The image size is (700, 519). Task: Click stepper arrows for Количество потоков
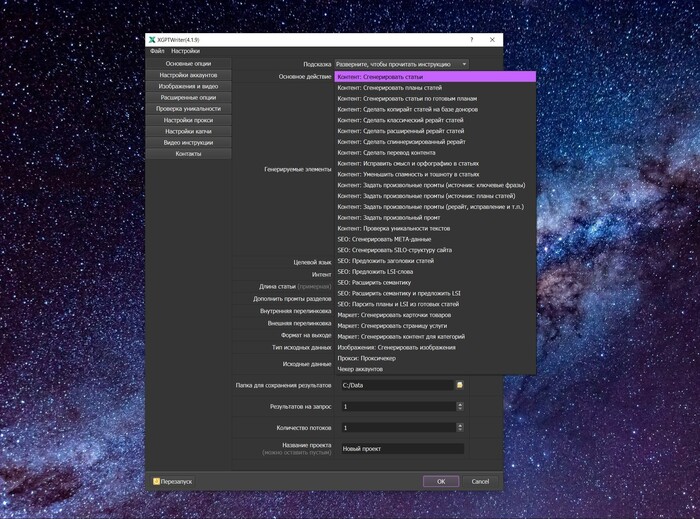tap(459, 428)
